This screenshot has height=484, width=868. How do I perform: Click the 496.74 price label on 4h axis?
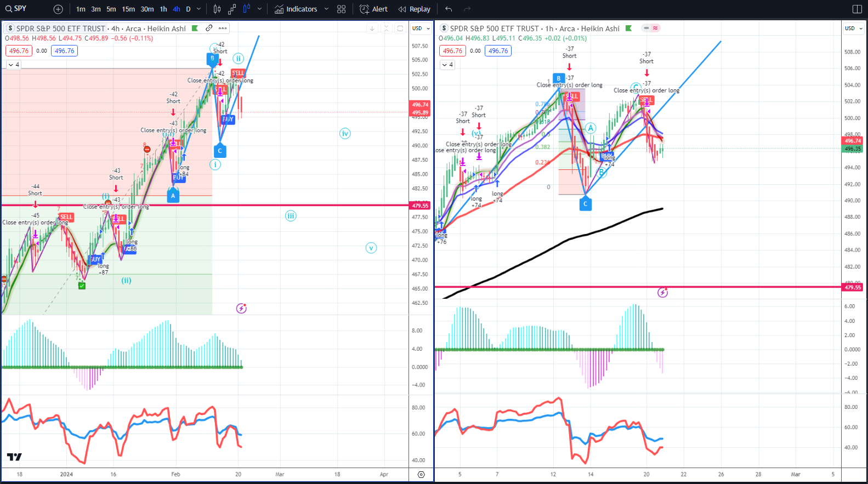pos(421,105)
